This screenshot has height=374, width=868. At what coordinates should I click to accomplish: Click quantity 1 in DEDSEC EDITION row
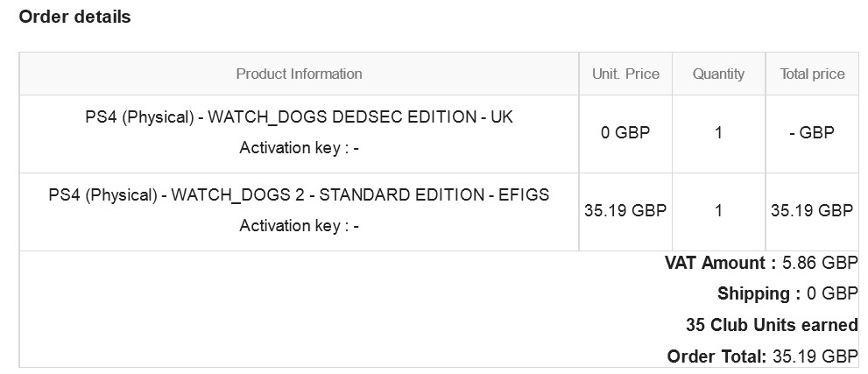click(x=718, y=133)
